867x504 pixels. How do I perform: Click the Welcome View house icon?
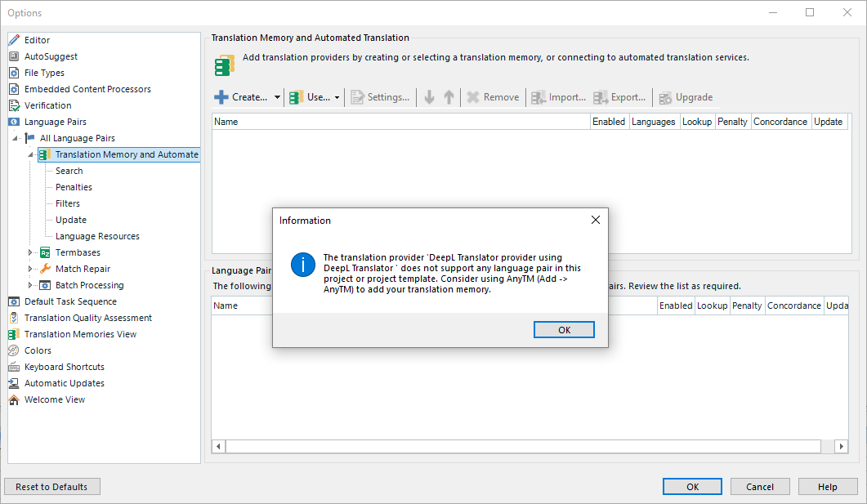tap(14, 399)
